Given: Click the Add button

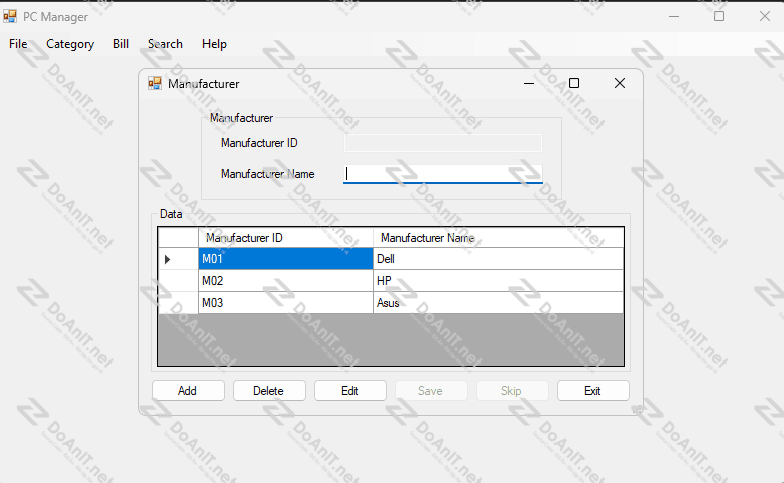Looking at the screenshot, I should [x=187, y=391].
